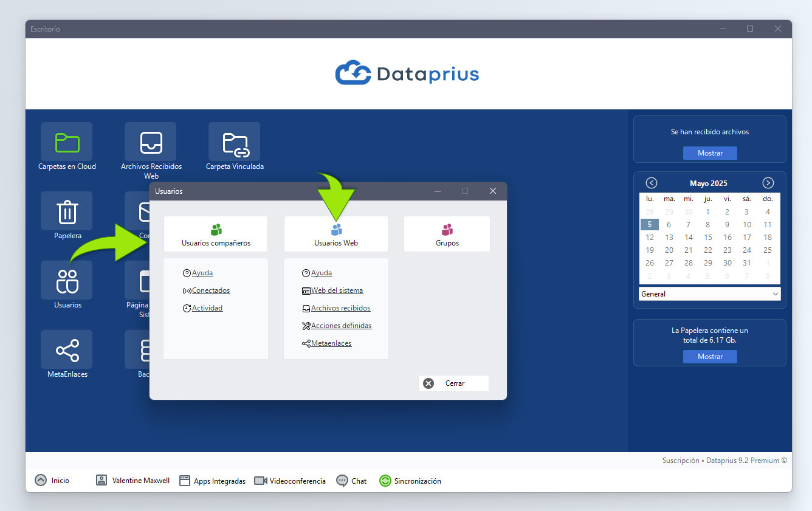Open the Papelera trash icon
The width and height of the screenshot is (812, 511).
[67, 211]
